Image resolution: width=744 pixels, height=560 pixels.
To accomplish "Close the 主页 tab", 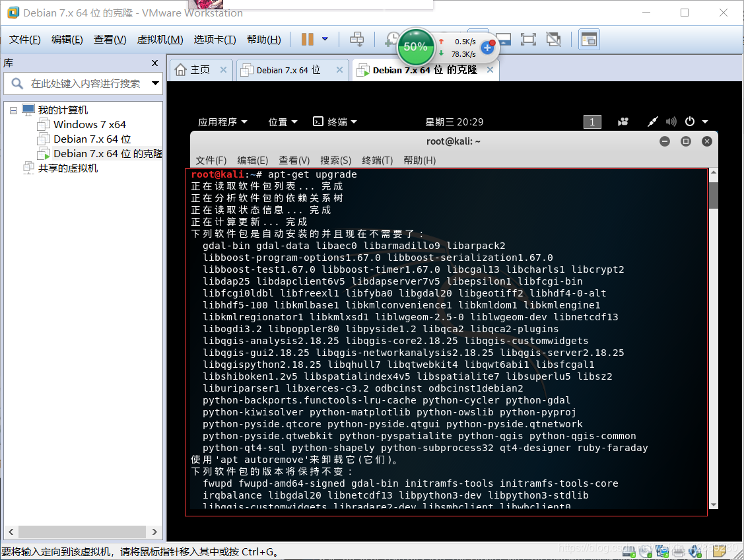I will click(224, 70).
